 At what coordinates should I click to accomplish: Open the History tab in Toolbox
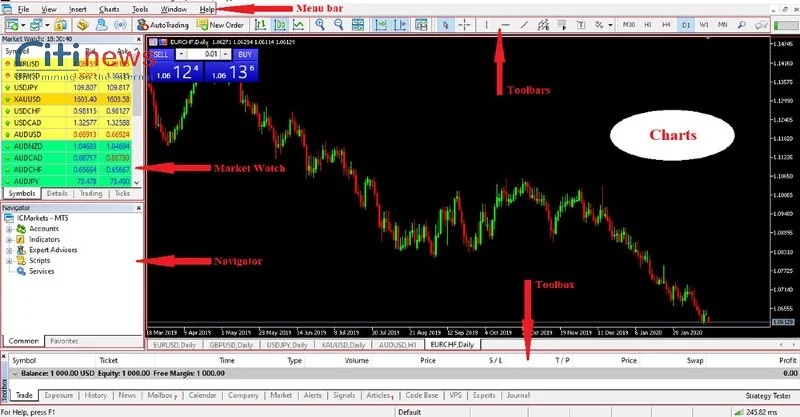click(95, 396)
